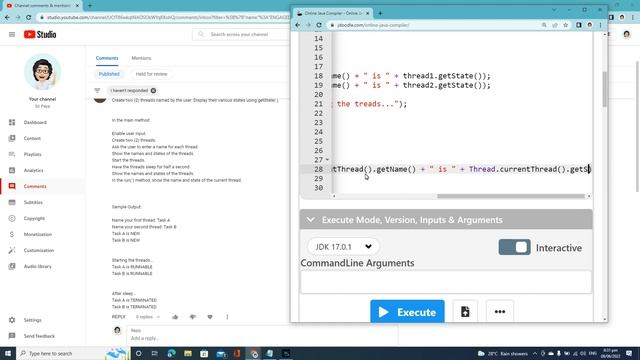
Task: Select the Online Java Compiler browser tab
Action: click(333, 13)
